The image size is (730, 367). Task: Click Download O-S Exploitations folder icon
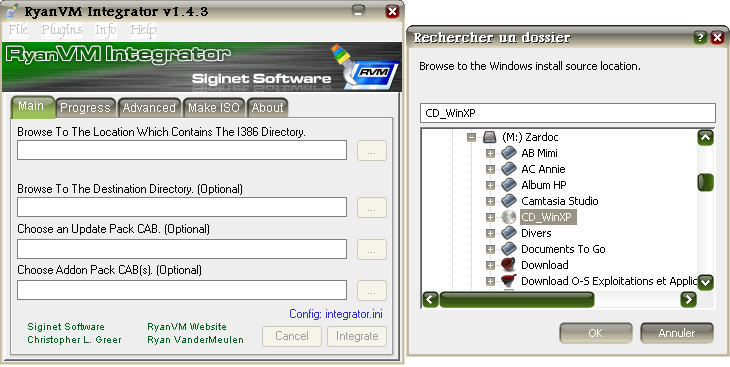[x=509, y=281]
